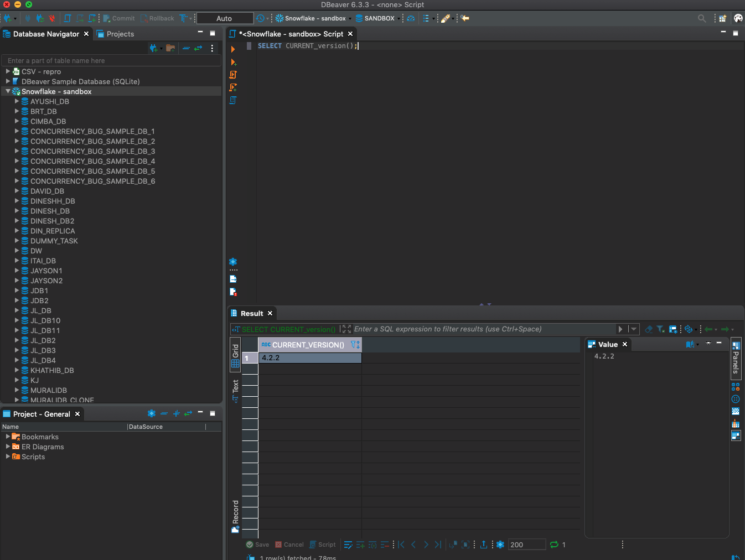Open the Database Navigator view menu

(x=212, y=48)
